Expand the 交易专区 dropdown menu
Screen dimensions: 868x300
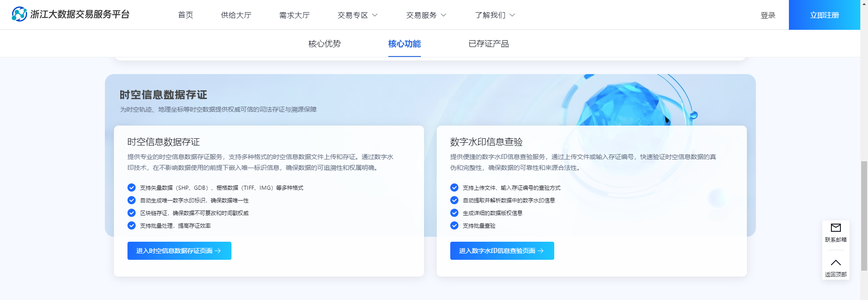[x=357, y=15]
